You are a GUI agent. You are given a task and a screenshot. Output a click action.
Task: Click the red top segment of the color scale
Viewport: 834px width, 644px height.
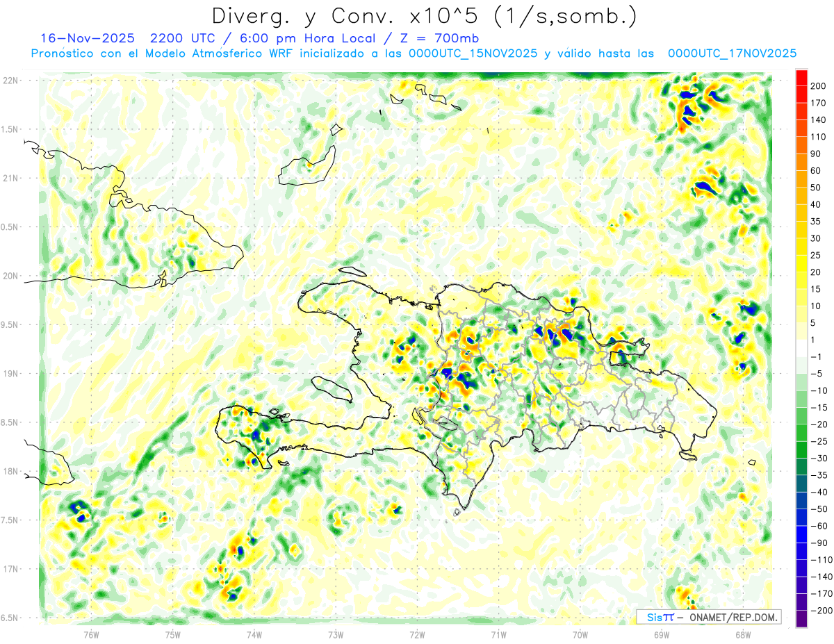click(x=801, y=78)
